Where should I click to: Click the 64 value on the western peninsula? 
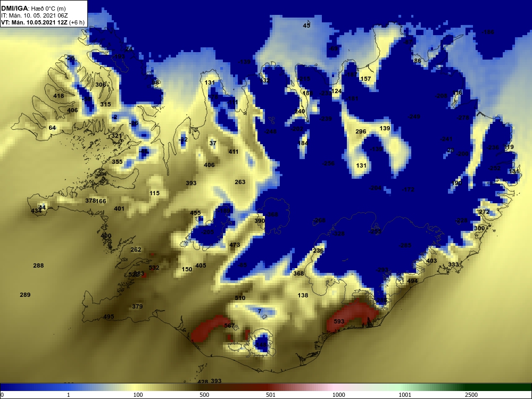tap(52, 128)
